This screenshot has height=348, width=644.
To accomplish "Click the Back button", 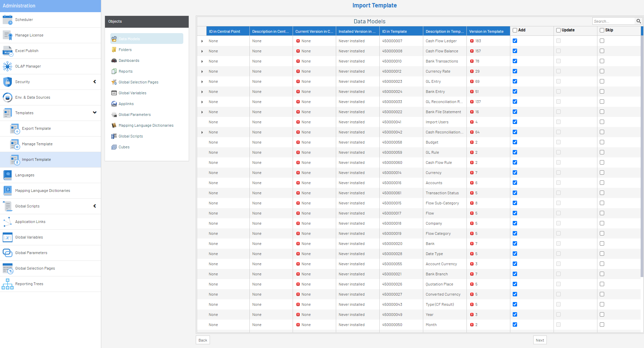I will (203, 340).
